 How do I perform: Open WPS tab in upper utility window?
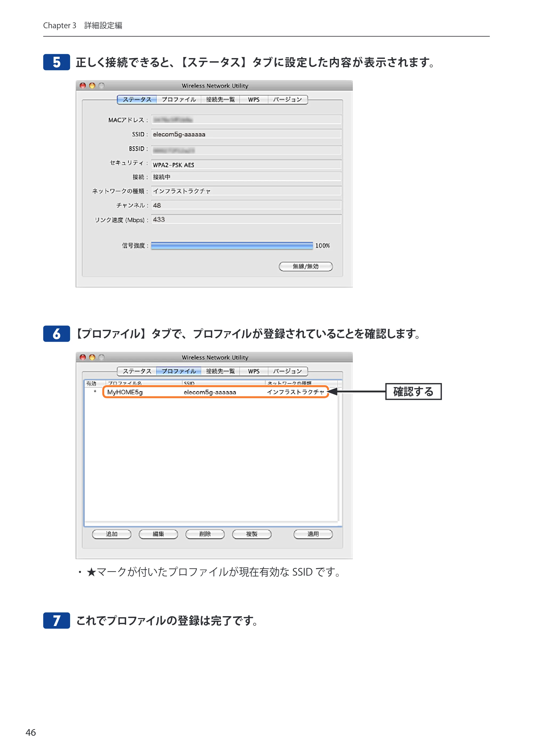(x=254, y=99)
